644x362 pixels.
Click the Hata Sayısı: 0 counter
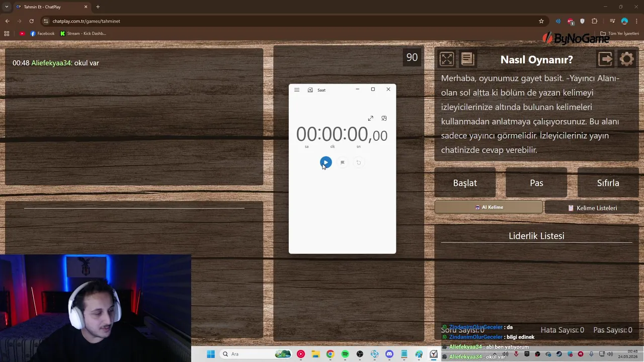tap(562, 330)
